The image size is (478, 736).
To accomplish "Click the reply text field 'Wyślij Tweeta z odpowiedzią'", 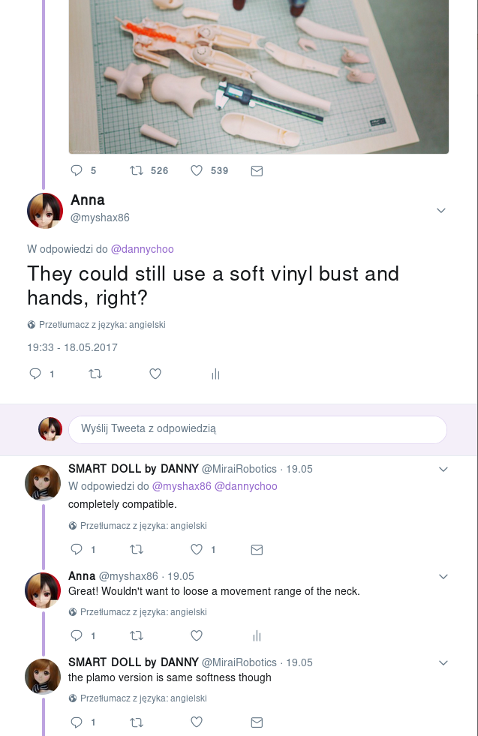I will point(257,429).
